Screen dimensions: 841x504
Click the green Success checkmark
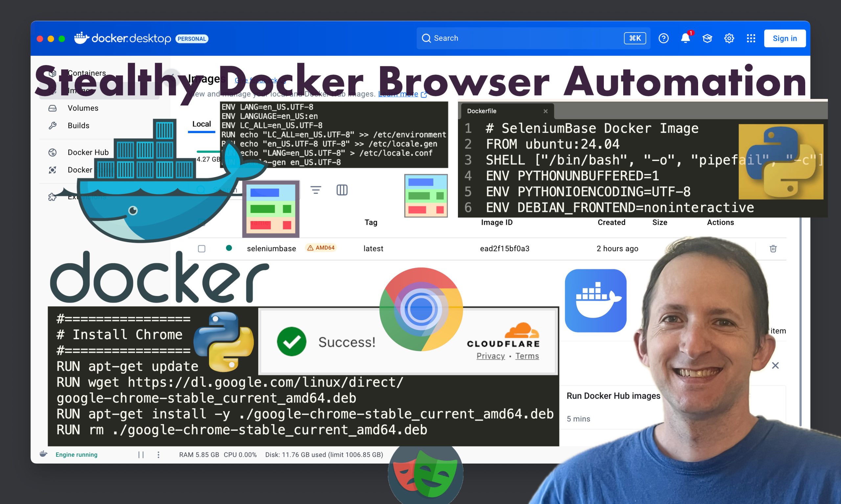[x=291, y=342]
